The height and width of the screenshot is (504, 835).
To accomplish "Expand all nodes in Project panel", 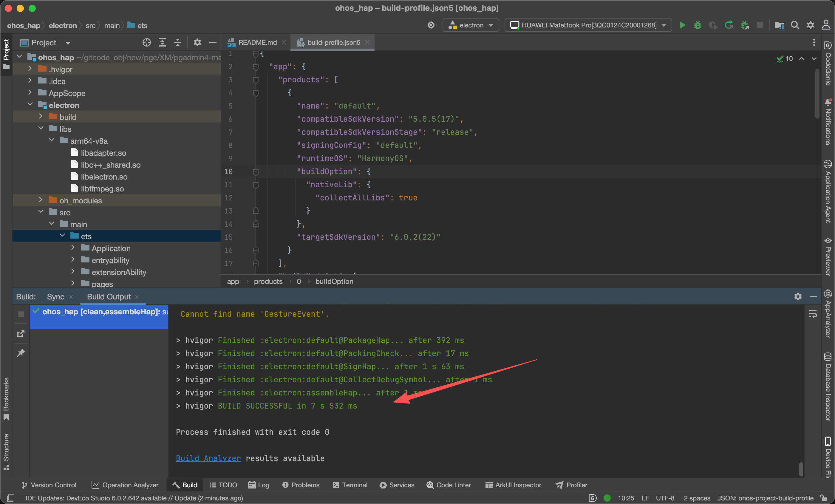I will [x=162, y=42].
